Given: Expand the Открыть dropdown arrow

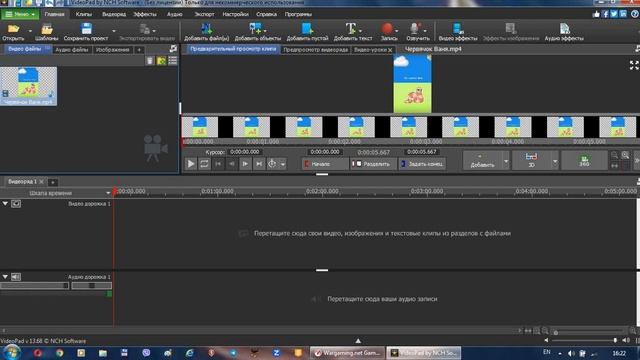Looking at the screenshot, I should [30, 31].
